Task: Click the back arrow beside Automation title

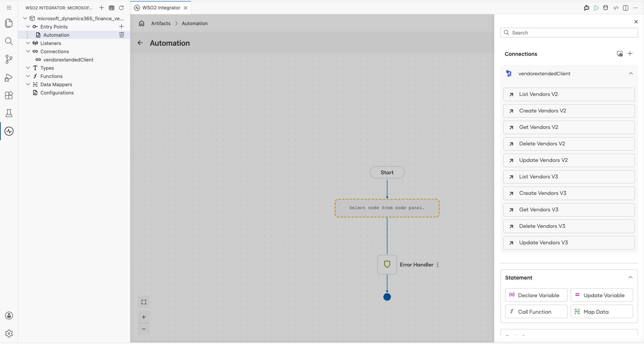Action: click(x=140, y=43)
